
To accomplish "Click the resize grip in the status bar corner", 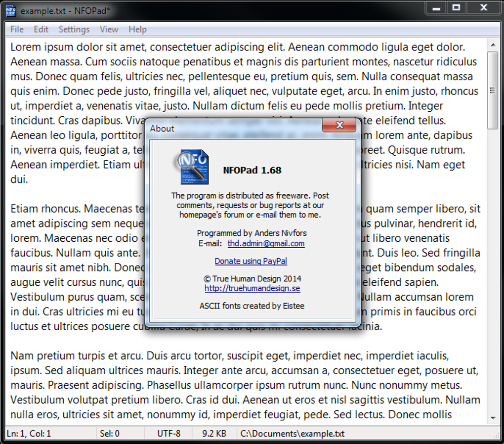I will [x=496, y=435].
